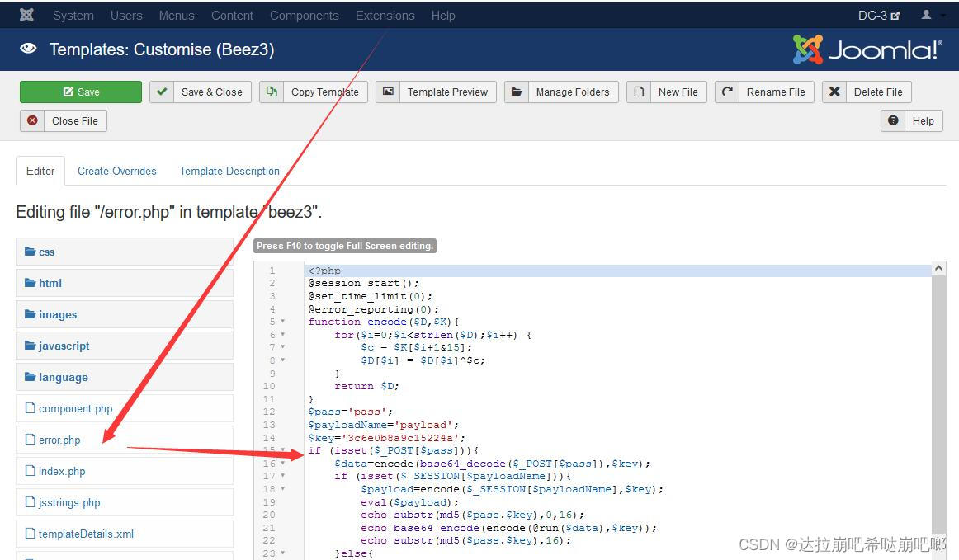959x560 pixels.
Task: Click the Delete File label
Action: (877, 92)
